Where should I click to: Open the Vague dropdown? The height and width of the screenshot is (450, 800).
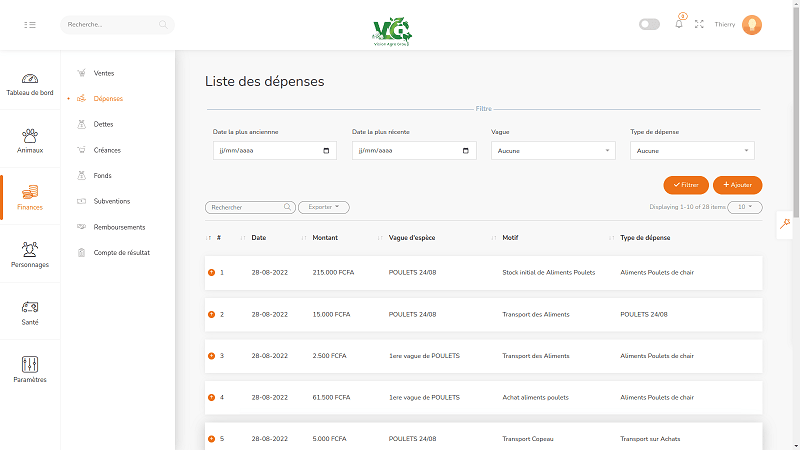point(553,151)
